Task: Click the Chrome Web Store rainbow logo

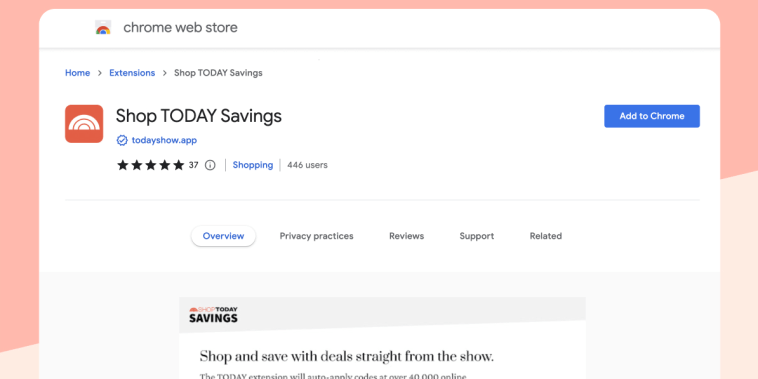Action: 103,28
